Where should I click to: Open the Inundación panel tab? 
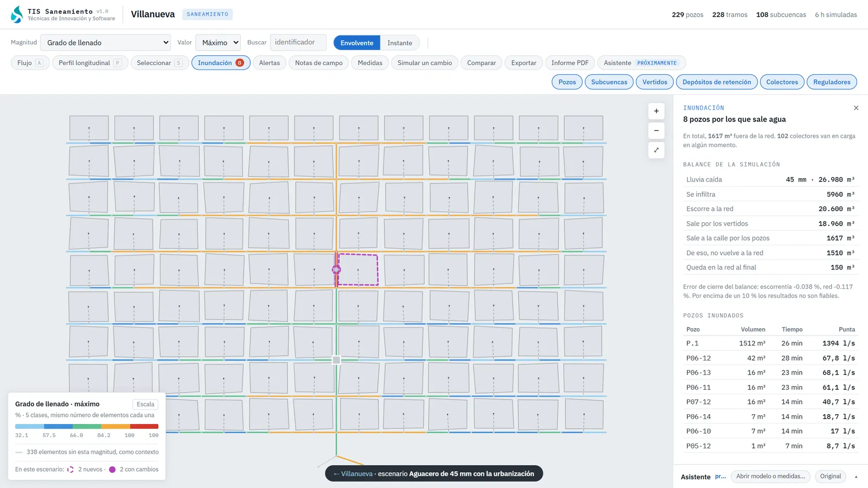221,63
